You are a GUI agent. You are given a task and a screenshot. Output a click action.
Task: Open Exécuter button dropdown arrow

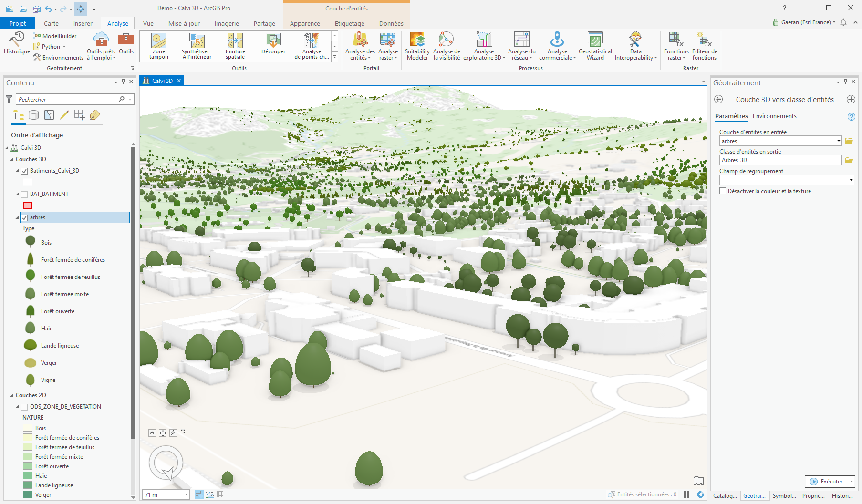[852, 482]
